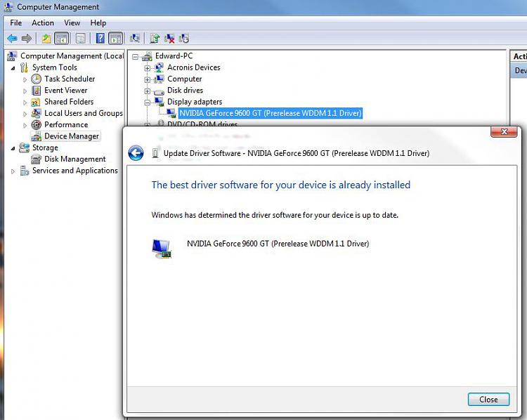Click the Performance icon
Screen dimensions: 527x420
(x=36, y=124)
